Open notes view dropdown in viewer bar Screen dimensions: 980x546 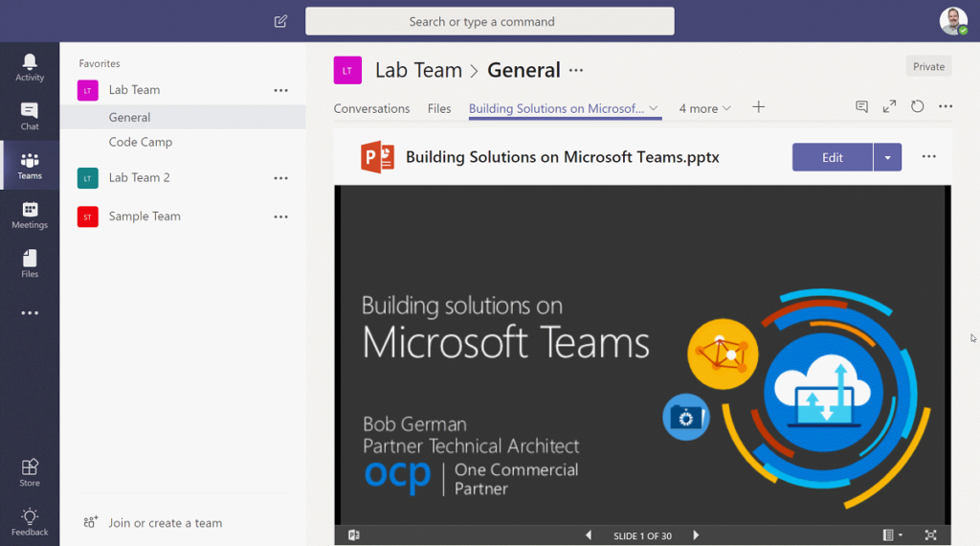point(893,535)
